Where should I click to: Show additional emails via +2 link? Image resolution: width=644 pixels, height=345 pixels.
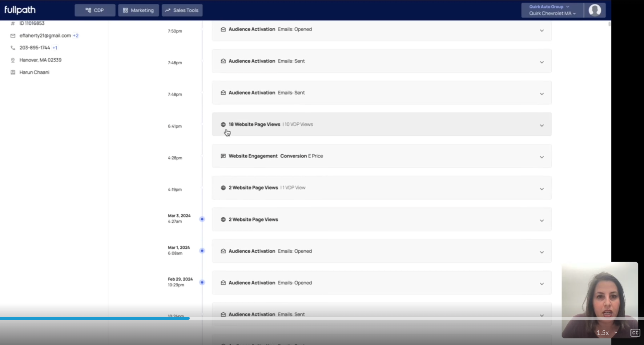pyautogui.click(x=76, y=36)
